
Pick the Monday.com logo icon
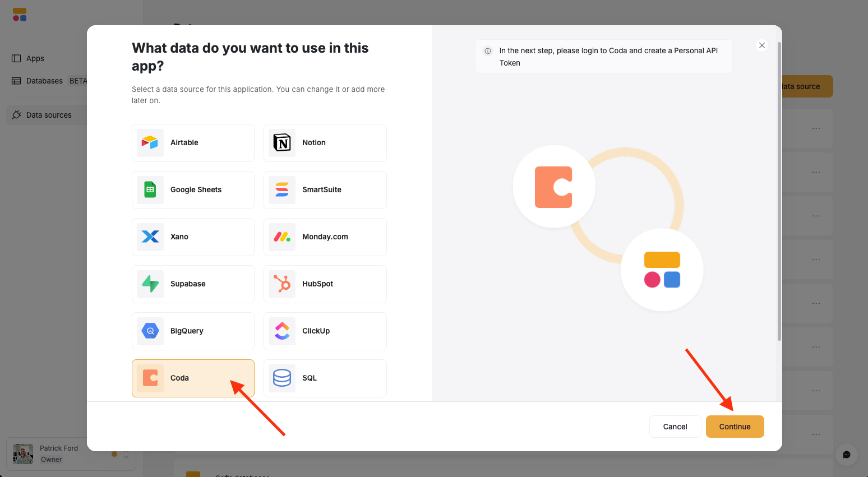282,237
